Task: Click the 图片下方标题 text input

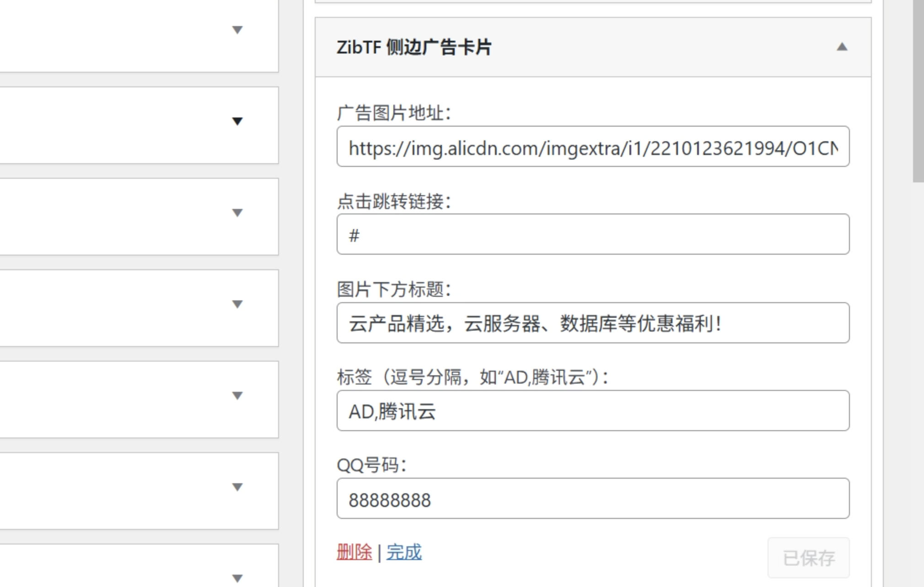Action: [x=593, y=323]
